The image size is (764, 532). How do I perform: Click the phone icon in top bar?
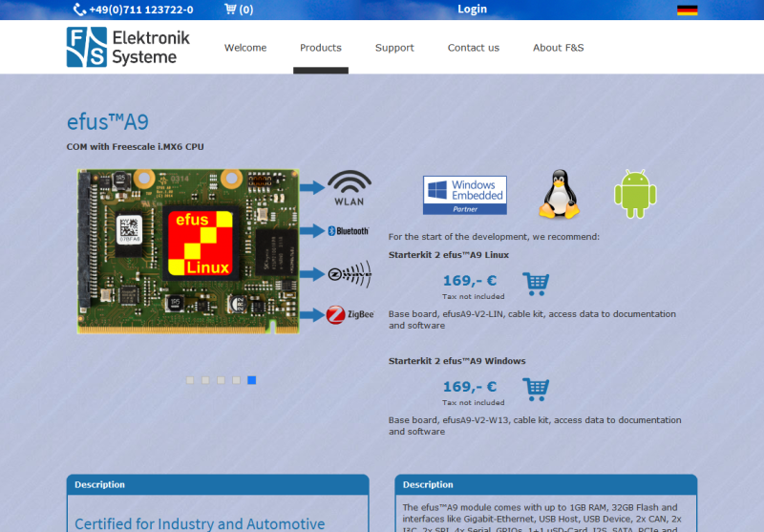(x=79, y=10)
